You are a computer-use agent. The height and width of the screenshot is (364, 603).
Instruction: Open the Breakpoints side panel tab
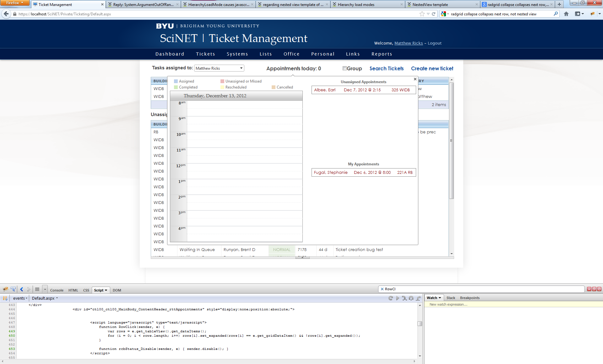point(470,298)
